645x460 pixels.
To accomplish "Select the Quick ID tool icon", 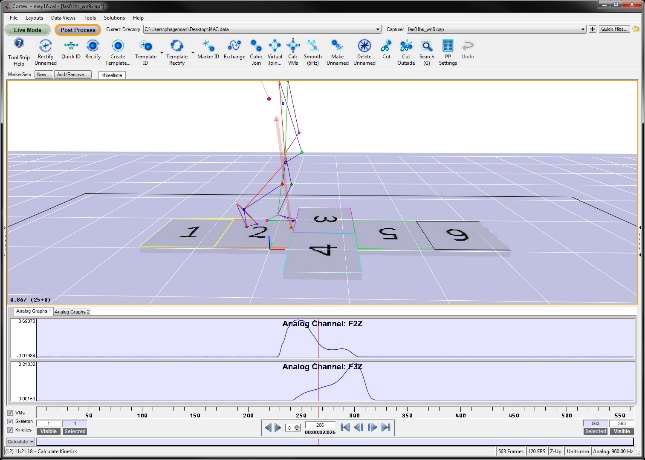I will [x=70, y=46].
